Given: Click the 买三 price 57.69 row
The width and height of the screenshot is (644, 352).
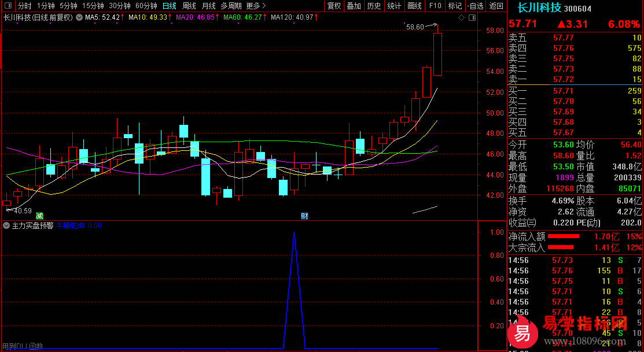Looking at the screenshot, I should click(x=575, y=112).
